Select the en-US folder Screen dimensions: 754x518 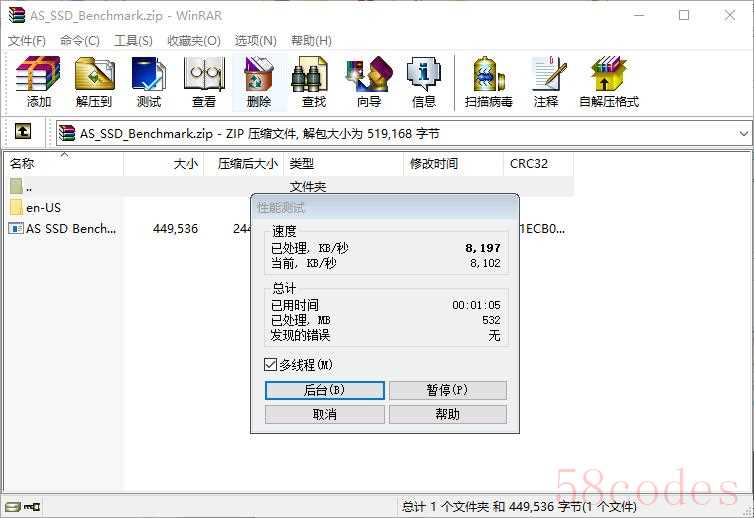pos(36,208)
